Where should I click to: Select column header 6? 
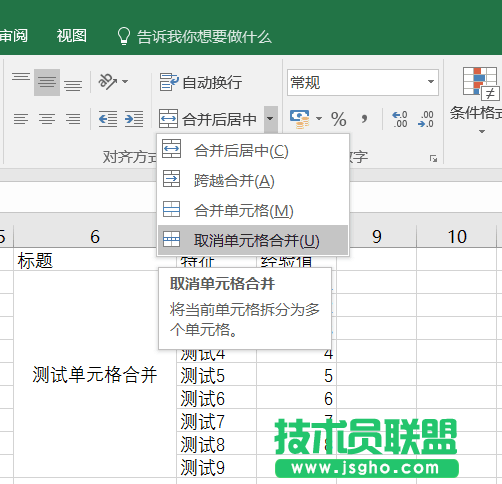95,237
